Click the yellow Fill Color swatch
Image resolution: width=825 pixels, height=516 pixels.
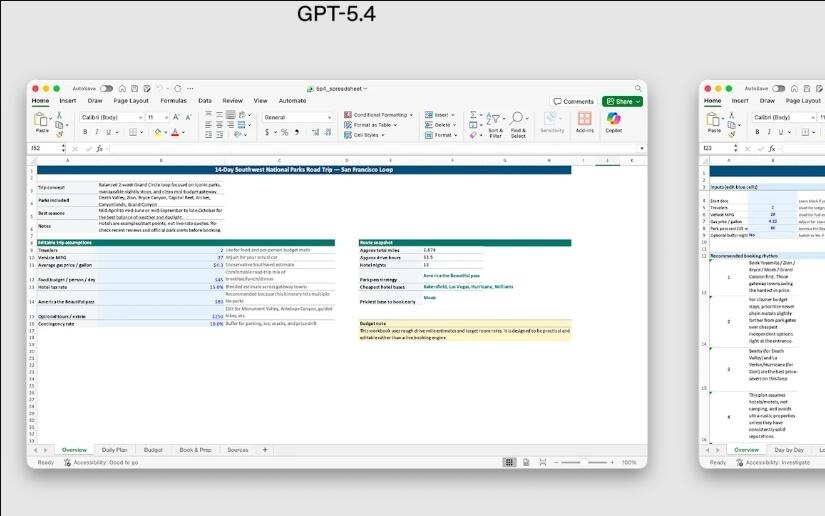tap(157, 133)
